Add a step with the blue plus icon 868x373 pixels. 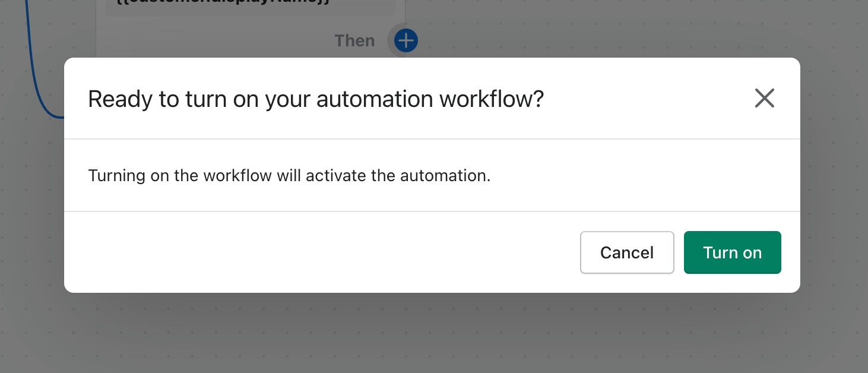[406, 40]
